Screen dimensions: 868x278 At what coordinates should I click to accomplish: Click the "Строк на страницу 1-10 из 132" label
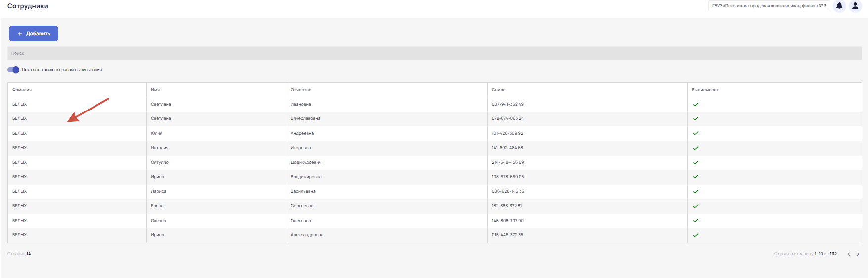click(x=805, y=254)
